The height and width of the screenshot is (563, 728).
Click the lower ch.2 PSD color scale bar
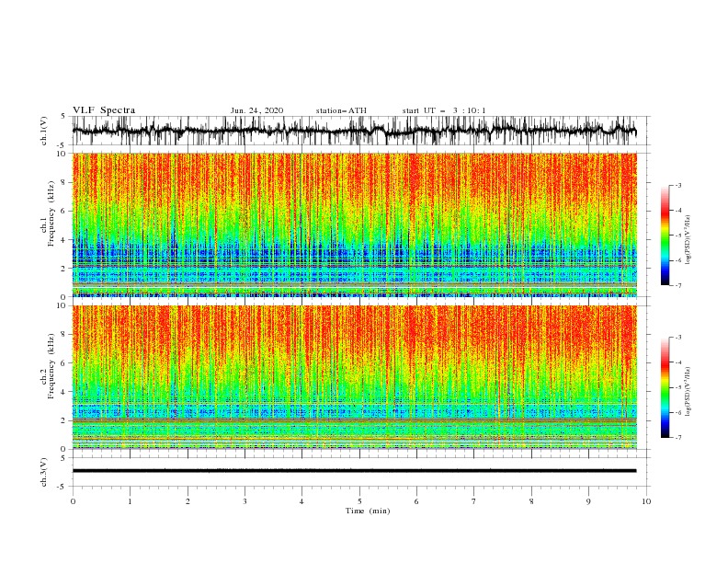coord(665,387)
